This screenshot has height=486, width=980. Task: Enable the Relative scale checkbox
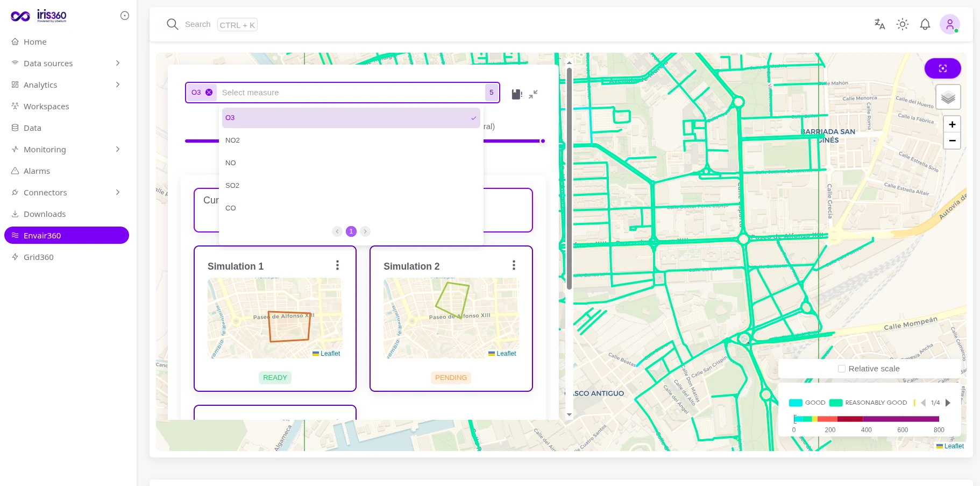coord(842,369)
